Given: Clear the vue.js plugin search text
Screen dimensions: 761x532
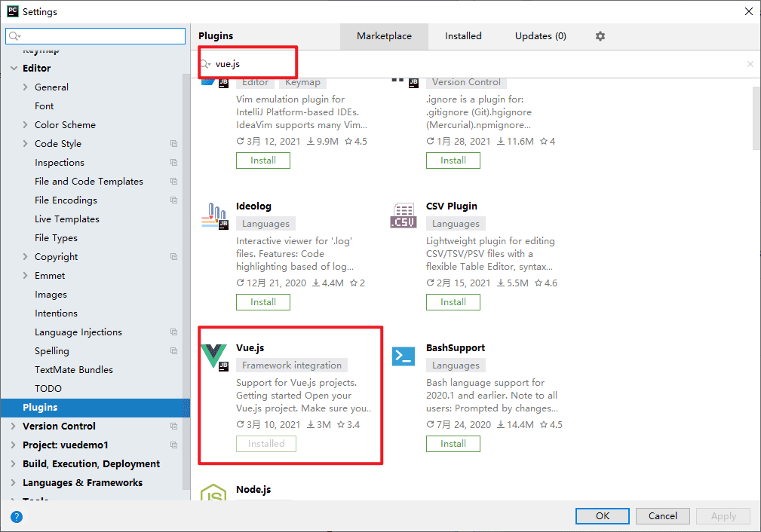Looking at the screenshot, I should pyautogui.click(x=750, y=64).
